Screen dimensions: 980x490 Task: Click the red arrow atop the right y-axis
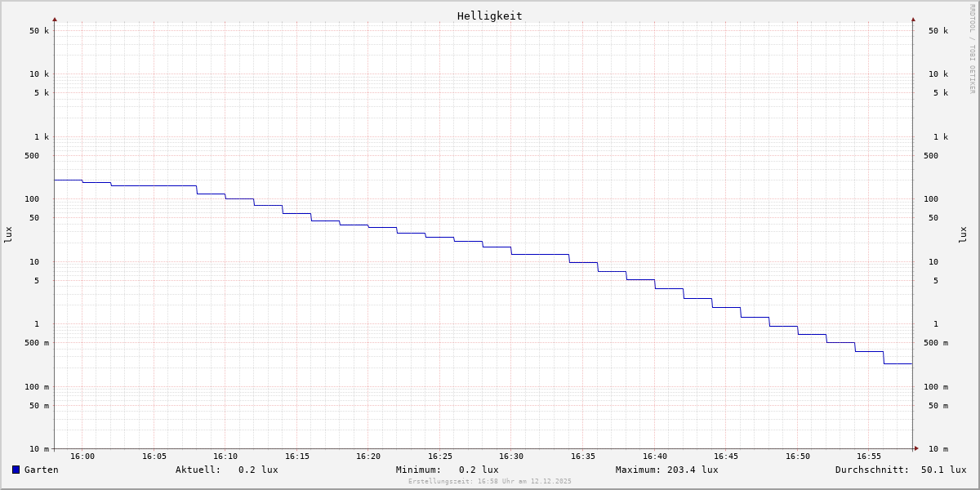pyautogui.click(x=913, y=19)
